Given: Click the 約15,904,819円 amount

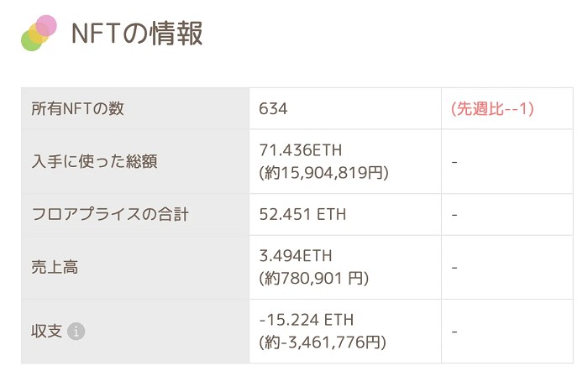Looking at the screenshot, I should pos(324,172).
